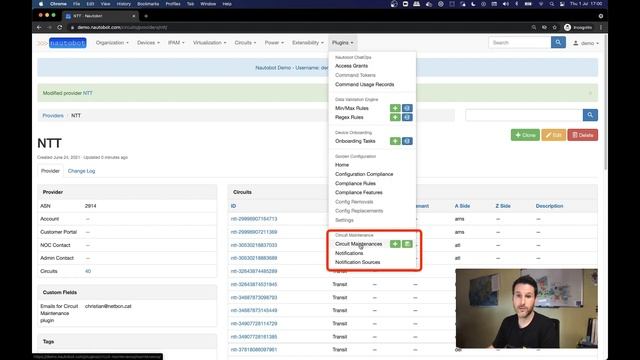Viewport: 640px width, 360px height.
Task: Open Notifications from the Circuit Maintenance section
Action: (349, 253)
